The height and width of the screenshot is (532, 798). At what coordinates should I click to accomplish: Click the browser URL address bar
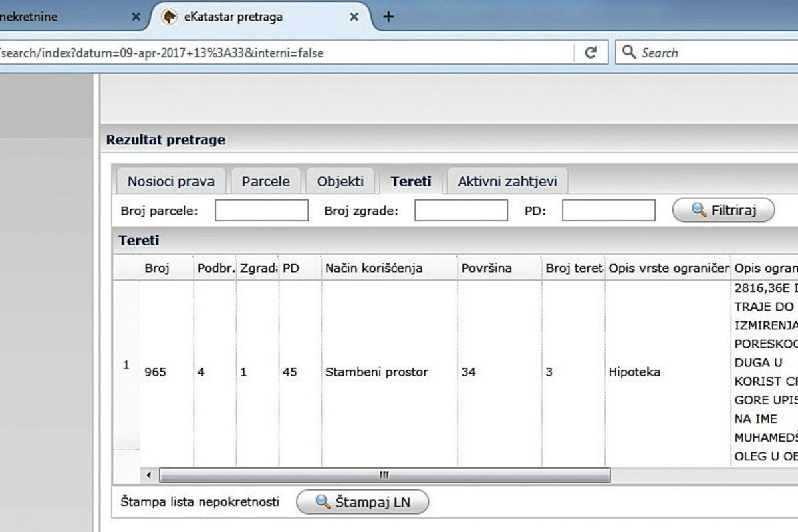coord(286,53)
